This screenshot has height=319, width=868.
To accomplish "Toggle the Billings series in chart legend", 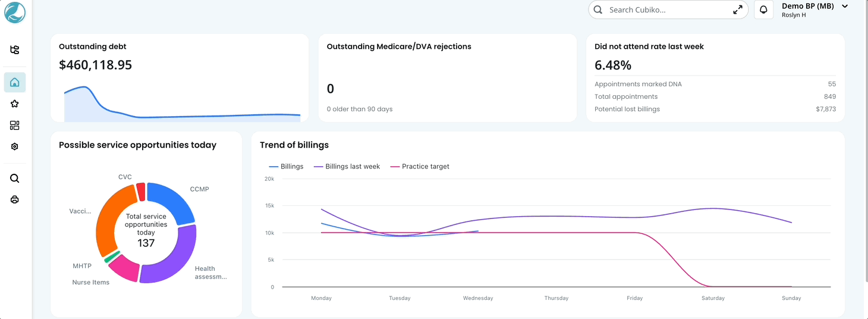I will pos(287,167).
